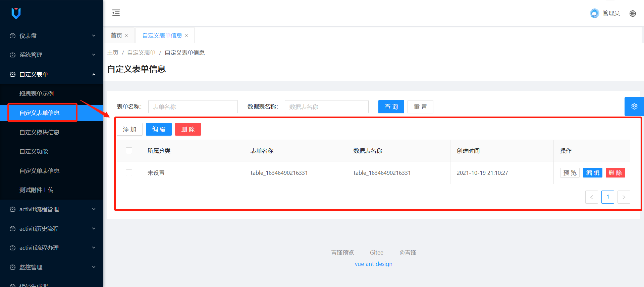Open 测试附件上传 menu item
Screen dimensions: 644x287
(51, 190)
